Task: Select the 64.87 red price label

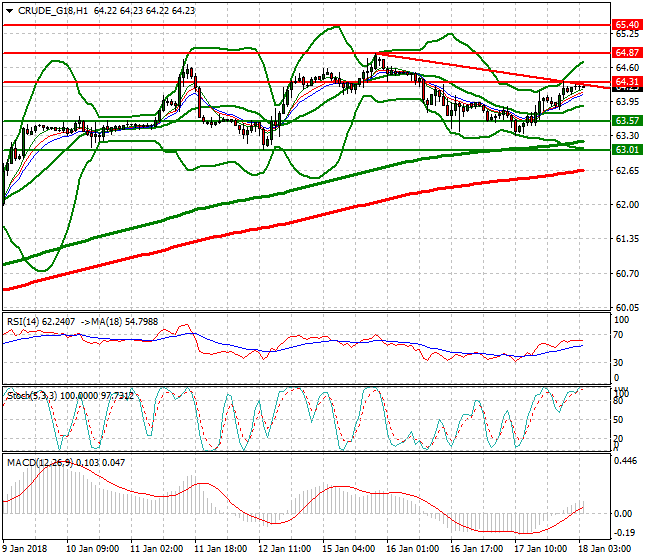Action: pos(627,52)
